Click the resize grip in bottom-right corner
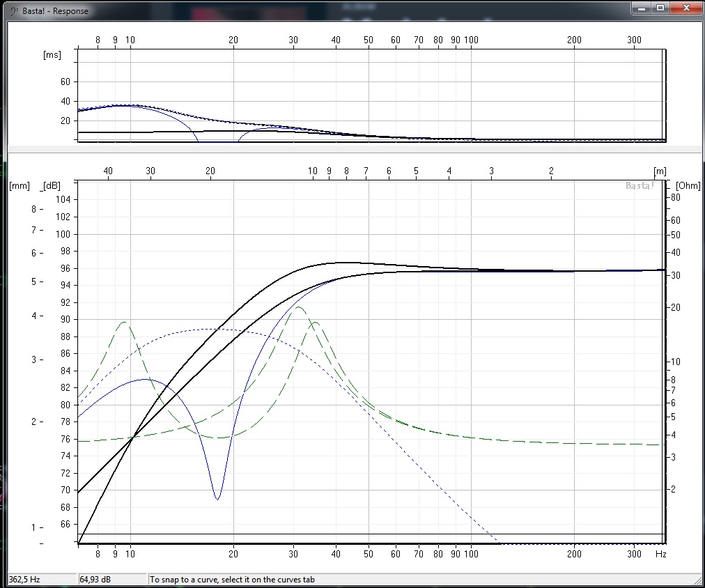 tap(697, 580)
